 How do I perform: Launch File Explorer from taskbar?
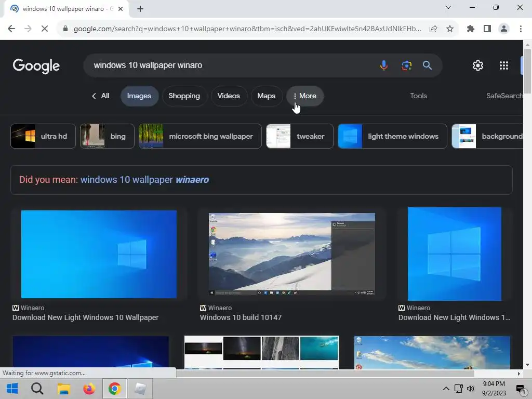point(63,389)
